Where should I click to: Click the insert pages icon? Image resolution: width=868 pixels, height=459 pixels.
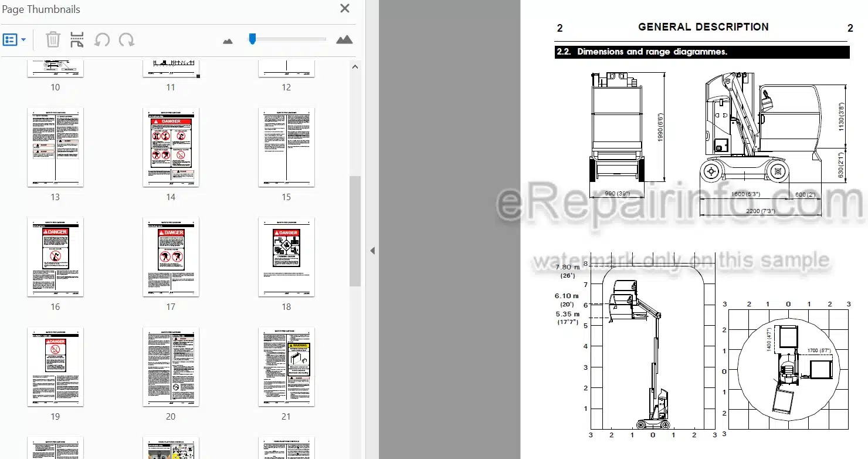(77, 40)
